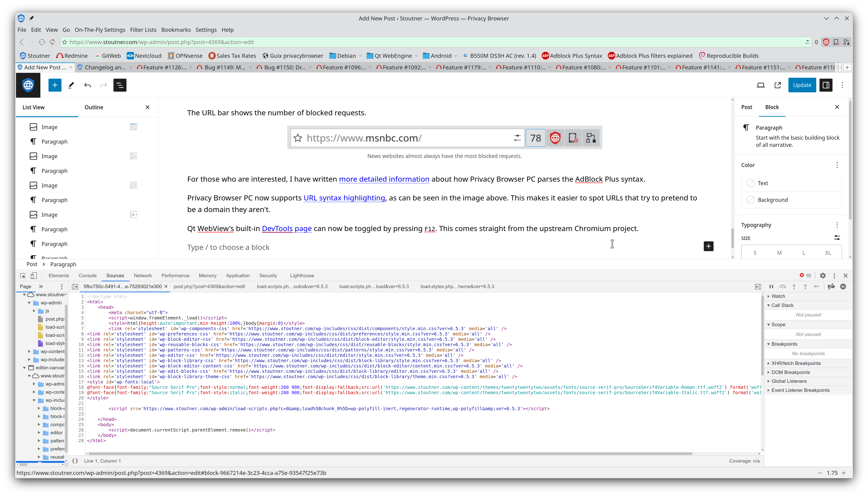Reload the page with refresh icon
The width and height of the screenshot is (868, 496).
click(x=42, y=42)
